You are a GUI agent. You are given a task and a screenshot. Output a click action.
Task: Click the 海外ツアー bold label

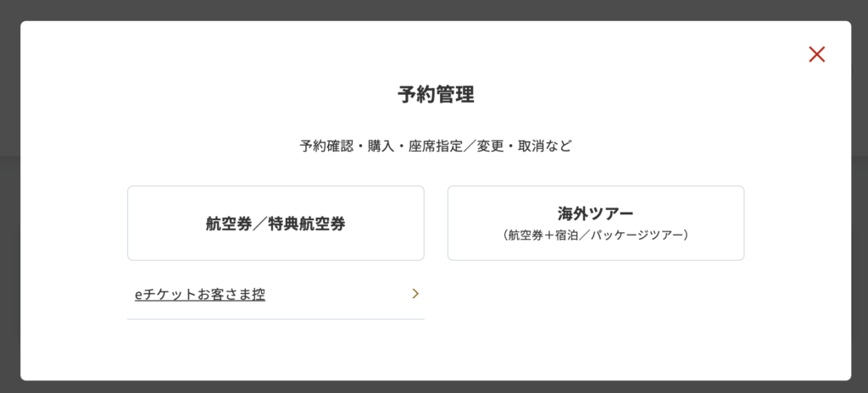[595, 213]
